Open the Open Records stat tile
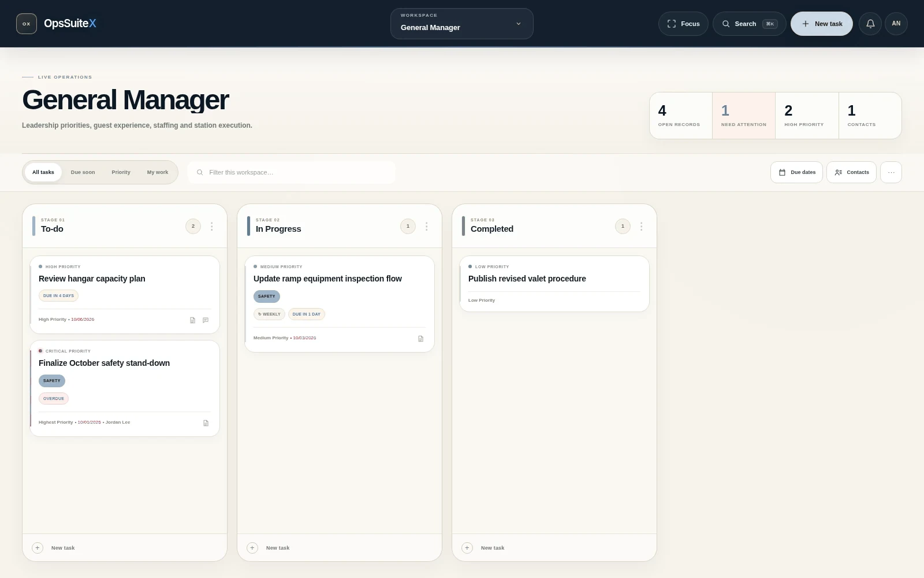Screen dimensions: 924x578 (x=681, y=116)
